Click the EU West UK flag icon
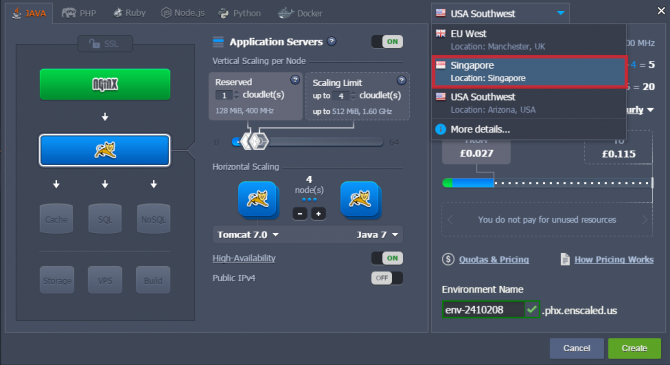The width and height of the screenshot is (670, 365). [x=441, y=33]
